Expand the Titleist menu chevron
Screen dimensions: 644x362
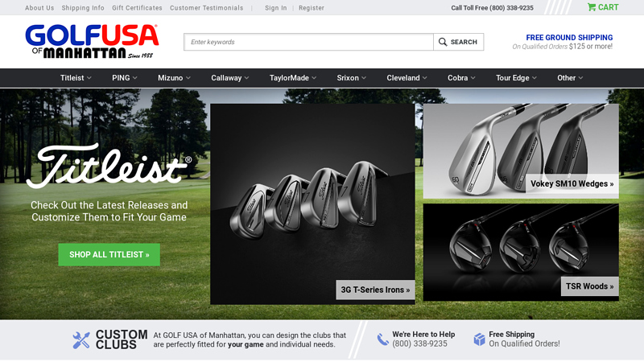[89, 78]
